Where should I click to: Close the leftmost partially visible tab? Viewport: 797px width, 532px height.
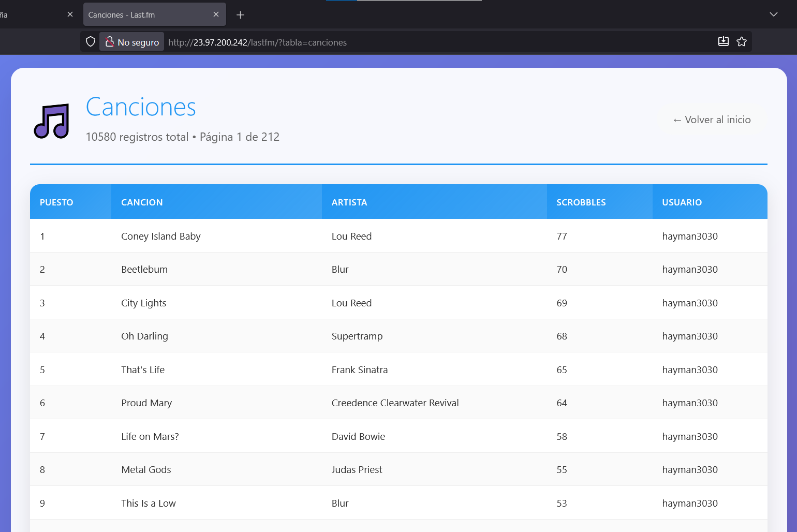coord(70,14)
